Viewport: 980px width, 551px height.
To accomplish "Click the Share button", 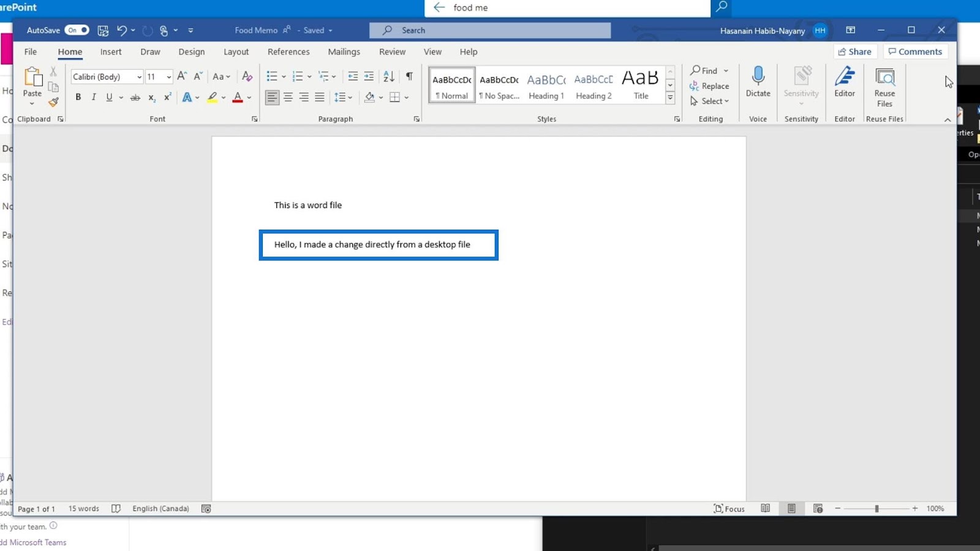I will [x=855, y=52].
